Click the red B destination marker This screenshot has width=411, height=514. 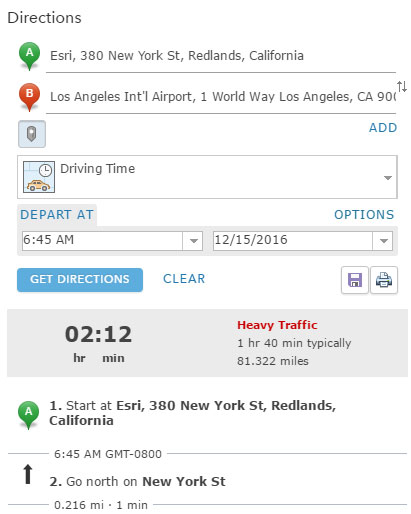(x=29, y=97)
